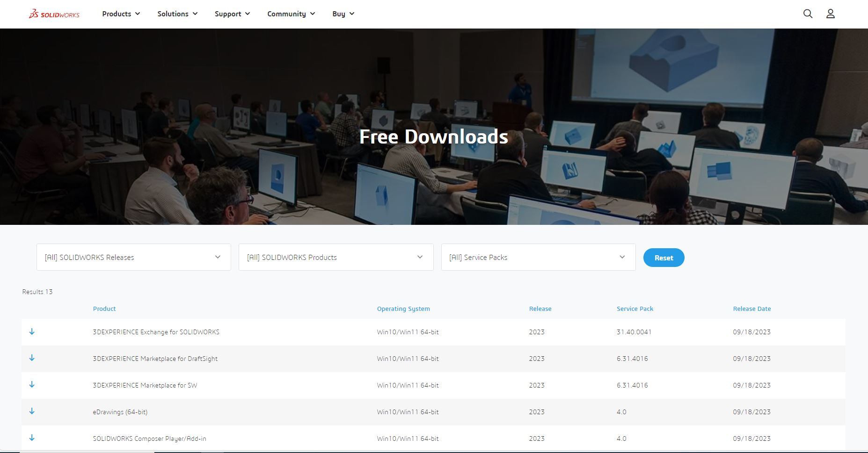Sort table by Product column header
Screen dimensions: 868x453
pos(104,309)
